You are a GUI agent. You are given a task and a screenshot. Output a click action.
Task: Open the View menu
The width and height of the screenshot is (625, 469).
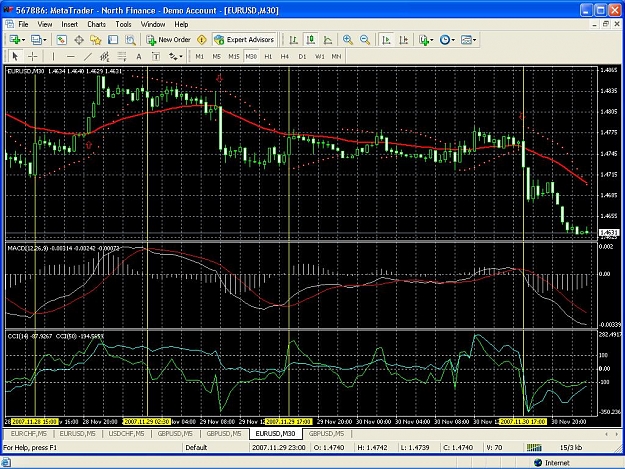(45, 24)
